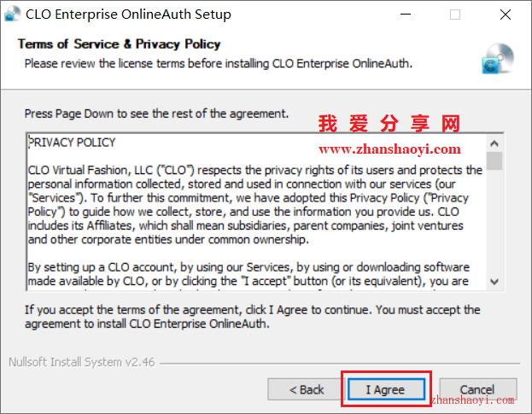The height and width of the screenshot is (414, 532).
Task: Minimize the Setup window
Action: pos(406,15)
